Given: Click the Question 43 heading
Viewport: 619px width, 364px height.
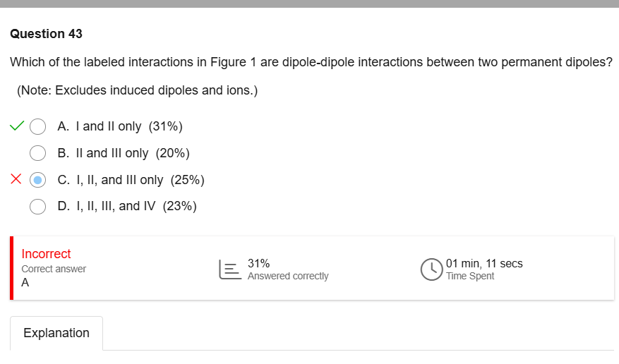Looking at the screenshot, I should click(x=47, y=34).
